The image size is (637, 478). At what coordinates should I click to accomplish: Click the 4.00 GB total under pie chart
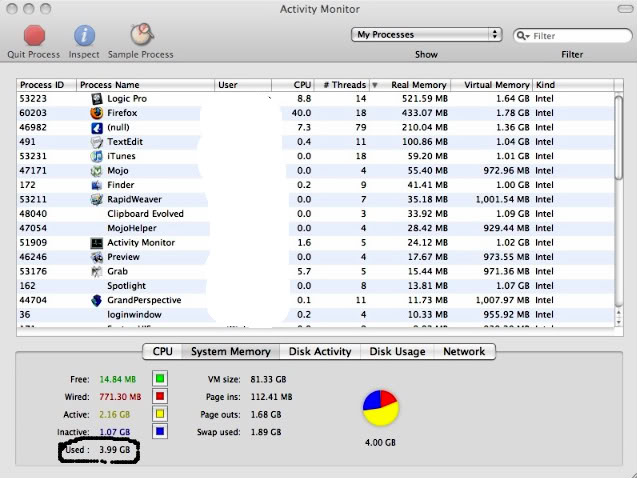(380, 443)
